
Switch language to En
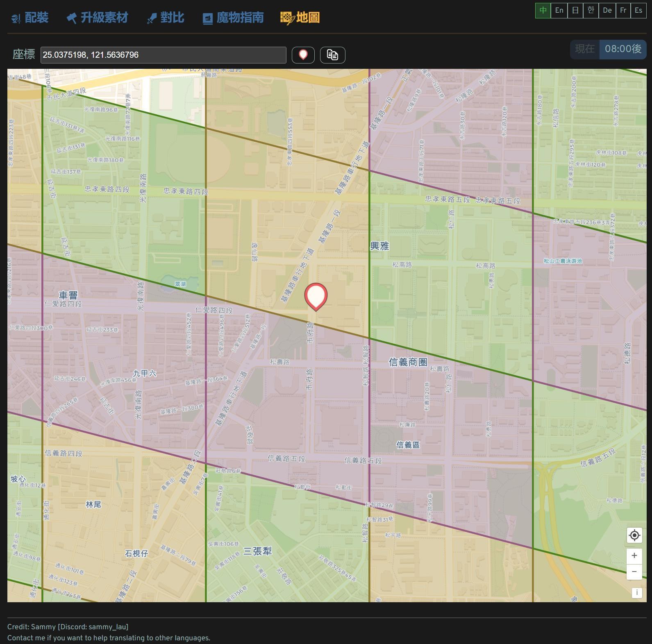tap(559, 11)
